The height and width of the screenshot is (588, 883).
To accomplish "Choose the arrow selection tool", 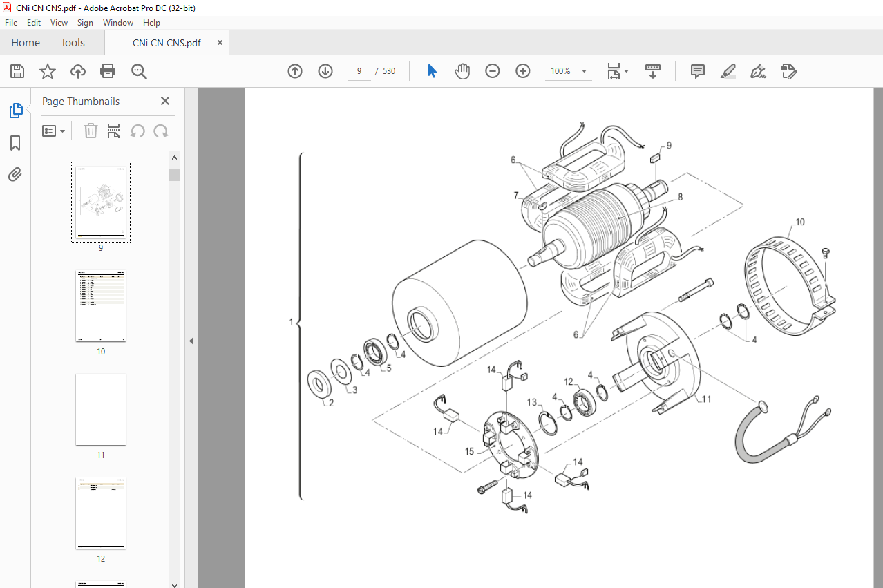I will point(433,71).
